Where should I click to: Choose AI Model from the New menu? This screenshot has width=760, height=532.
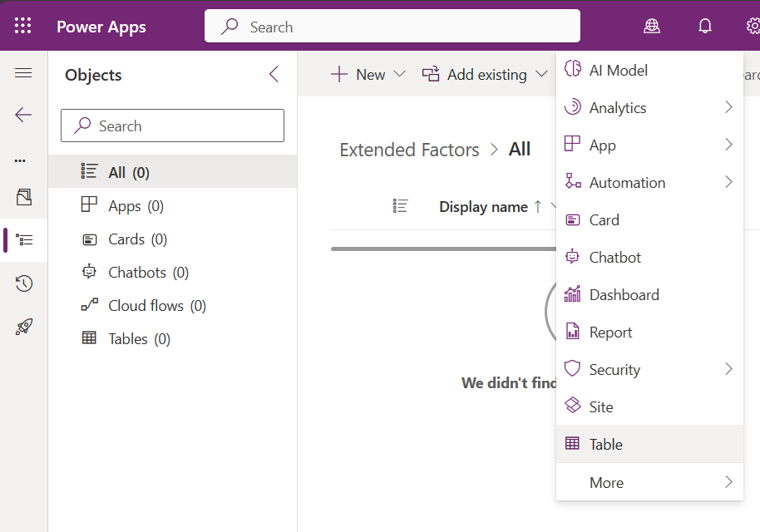click(x=649, y=71)
